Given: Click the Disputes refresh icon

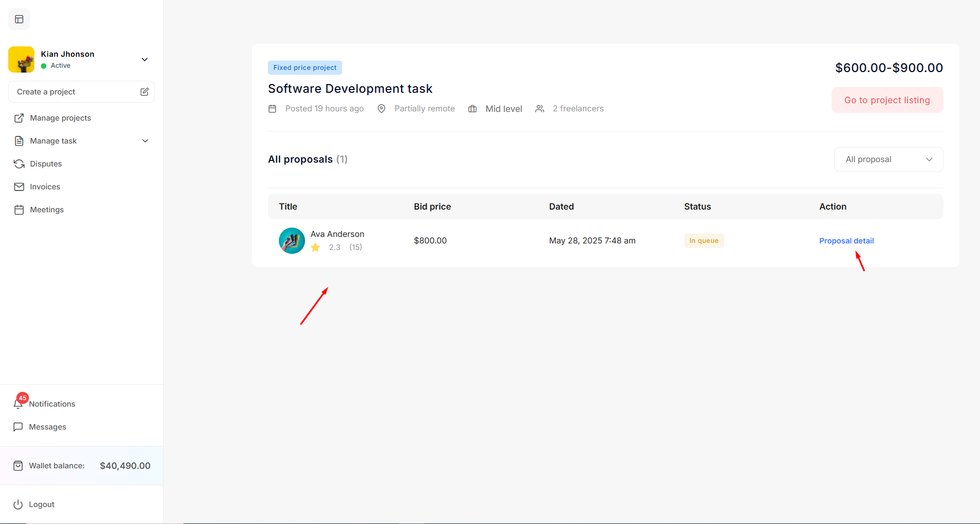Looking at the screenshot, I should [19, 164].
